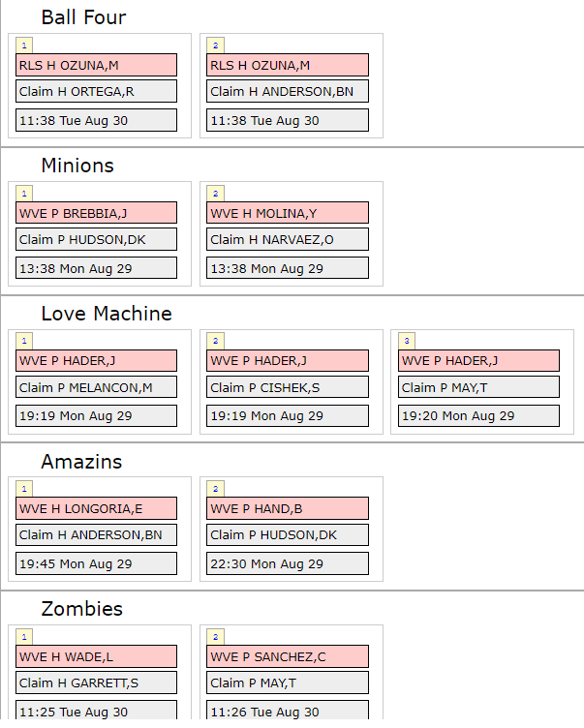Click the 19:20 Mon Aug 29 timestamp
This screenshot has height=728, width=584.
coord(479,416)
